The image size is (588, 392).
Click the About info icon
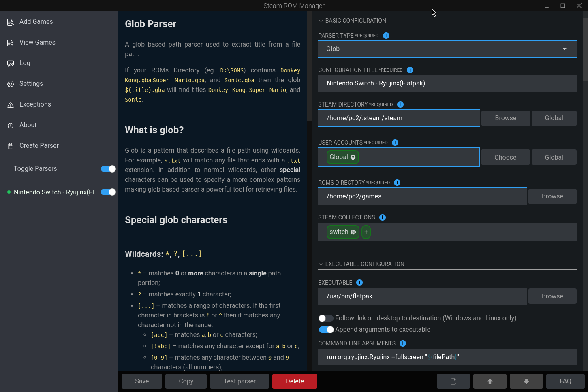[x=10, y=125]
